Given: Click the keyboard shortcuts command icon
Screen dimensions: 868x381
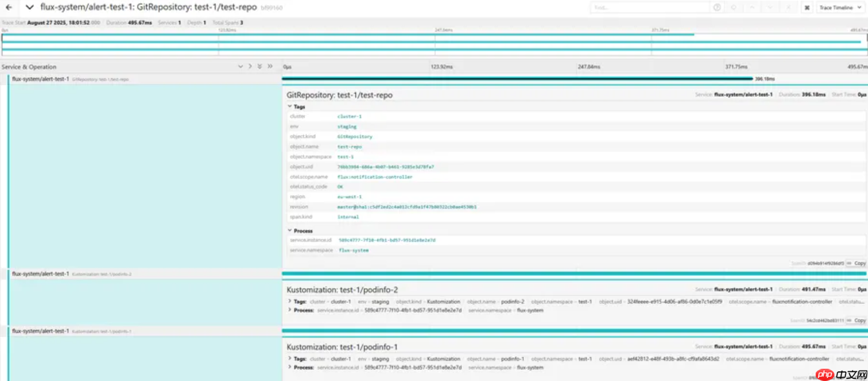Looking at the screenshot, I should tap(807, 8).
